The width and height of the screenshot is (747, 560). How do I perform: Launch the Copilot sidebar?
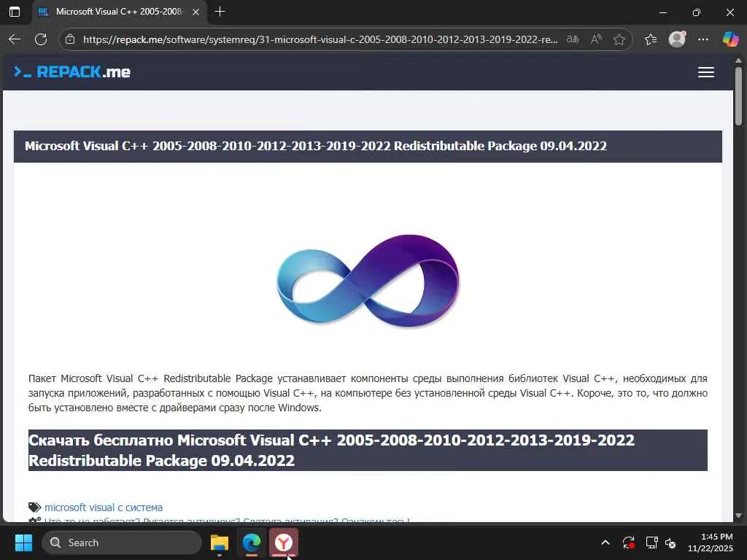pyautogui.click(x=729, y=39)
